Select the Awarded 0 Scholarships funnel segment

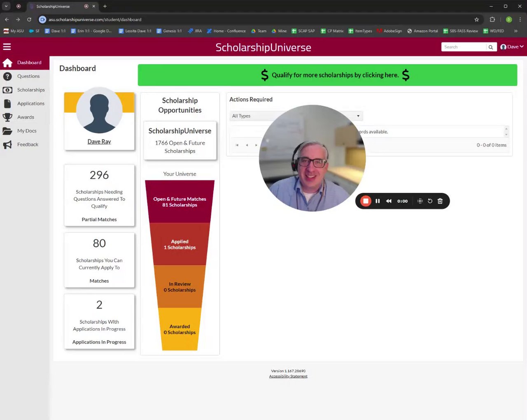point(180,329)
